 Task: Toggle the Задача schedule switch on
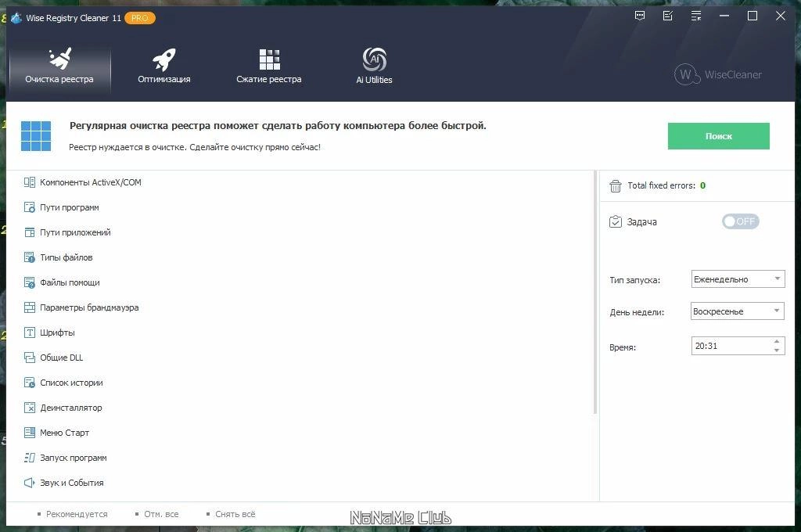point(740,221)
